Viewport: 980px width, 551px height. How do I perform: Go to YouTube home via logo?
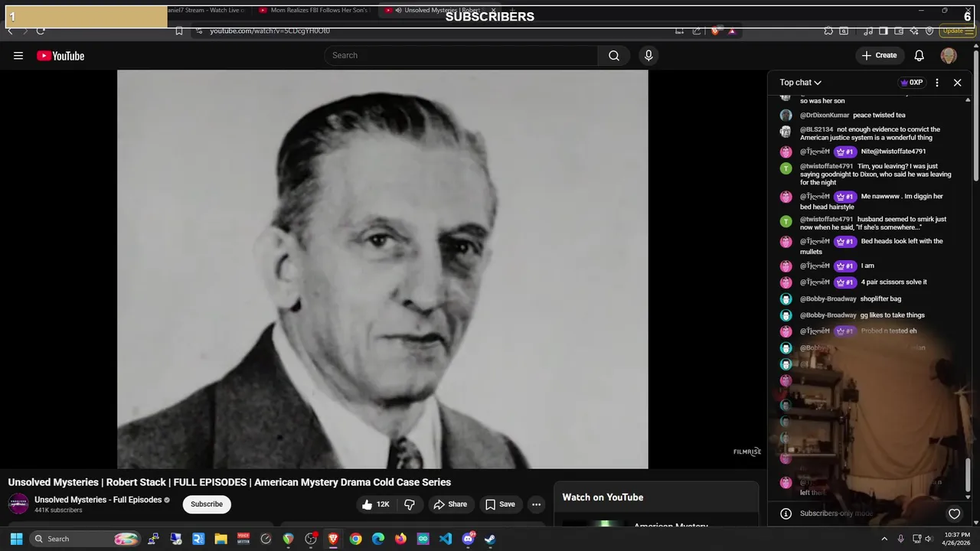tap(60, 56)
